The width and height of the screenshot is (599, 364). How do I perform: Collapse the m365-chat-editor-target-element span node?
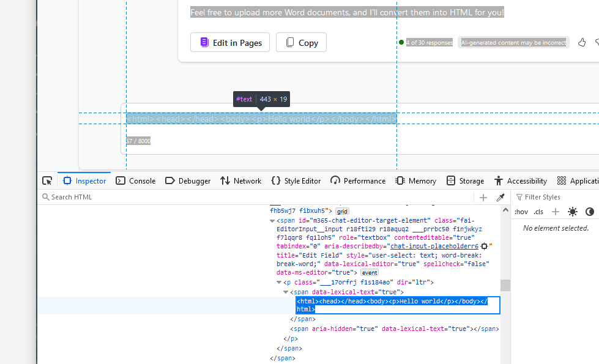click(x=272, y=221)
